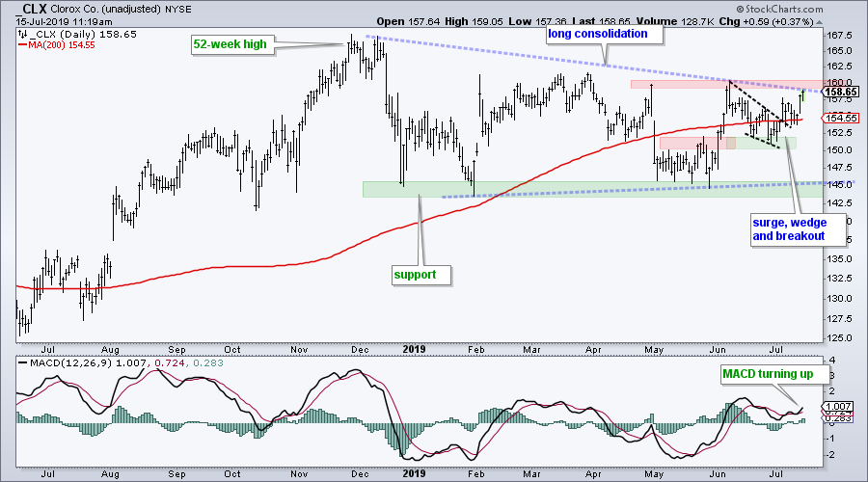Image resolution: width=868 pixels, height=482 pixels.
Task: Click the small up triangle after Chg value
Action: [x=819, y=22]
